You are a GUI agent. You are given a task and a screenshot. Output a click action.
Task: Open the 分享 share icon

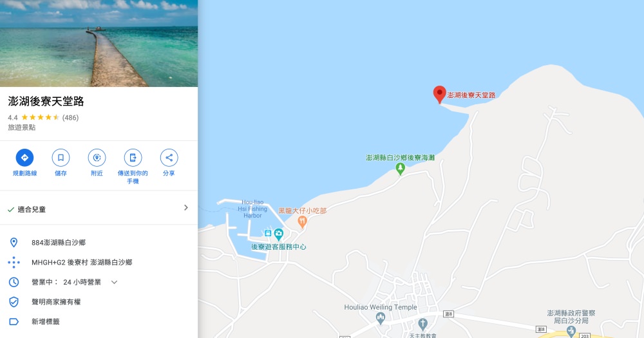[x=169, y=158]
